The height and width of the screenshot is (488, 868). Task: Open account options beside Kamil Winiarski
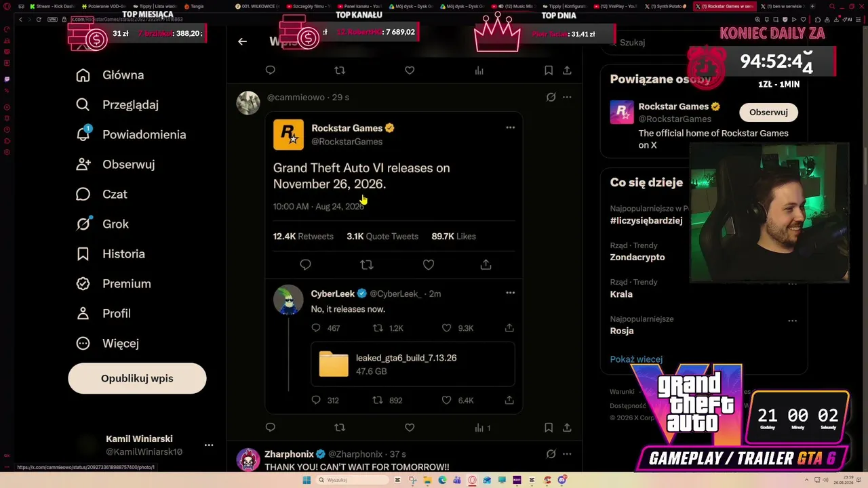(x=209, y=445)
